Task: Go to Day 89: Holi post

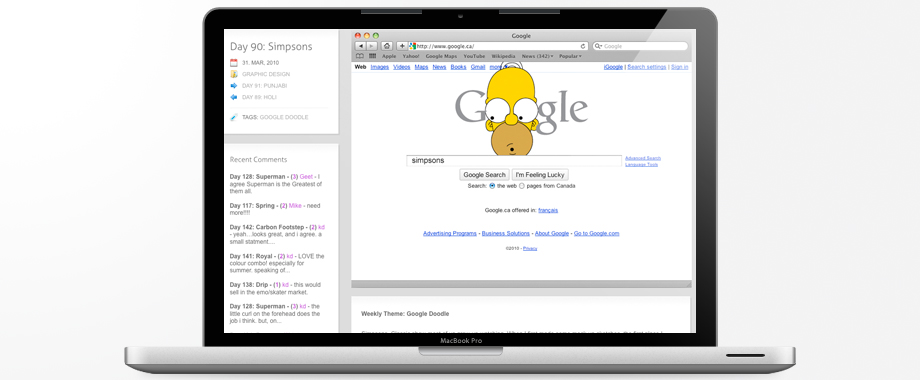Action: click(259, 97)
